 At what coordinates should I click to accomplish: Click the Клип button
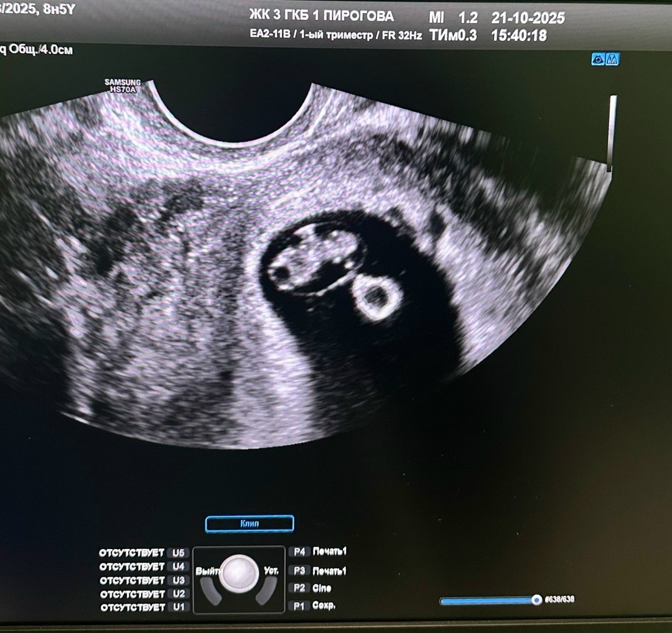click(250, 524)
